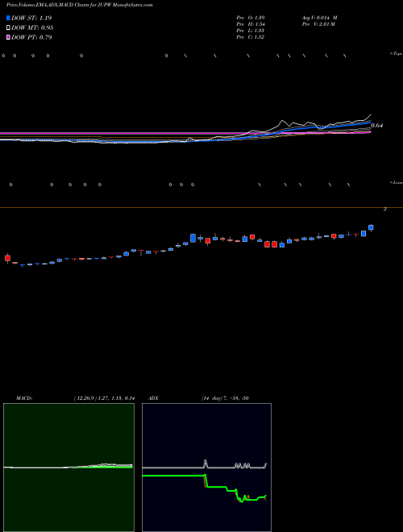The width and height of the screenshot is (403, 532).
Task: Click the 'Pre O: 1.39' value
Action: point(251,18)
